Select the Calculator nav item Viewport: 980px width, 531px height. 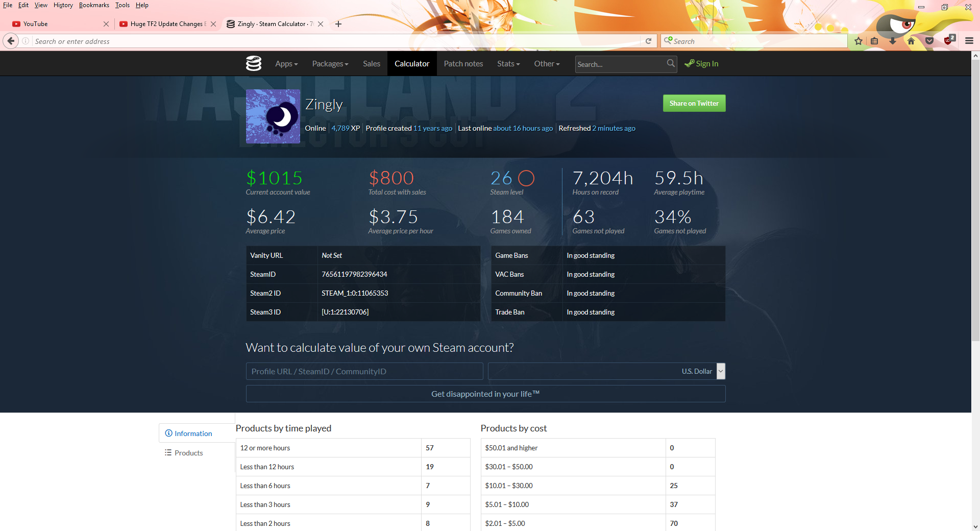[412, 64]
